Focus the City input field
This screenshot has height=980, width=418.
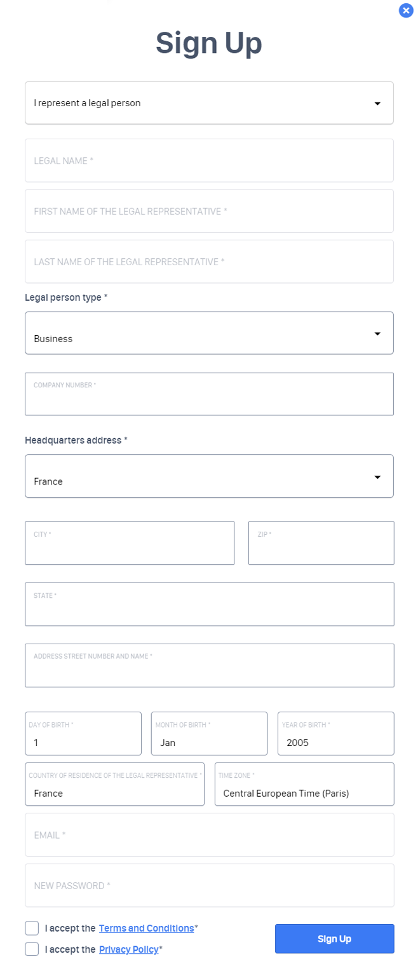click(x=130, y=544)
